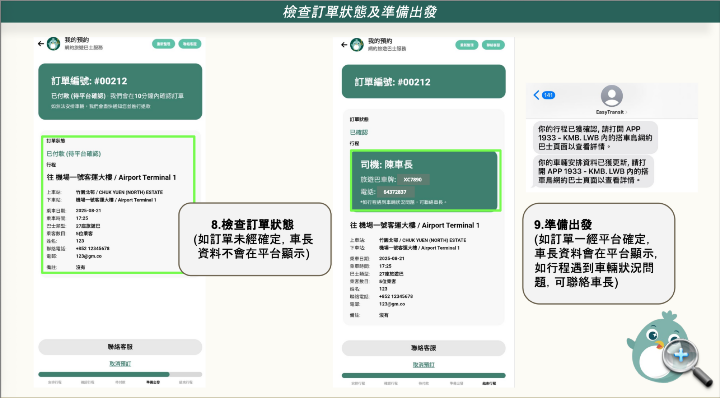Tap email 123@gm.co on 已確認 screen
This screenshot has width=720, height=398.
(392, 304)
